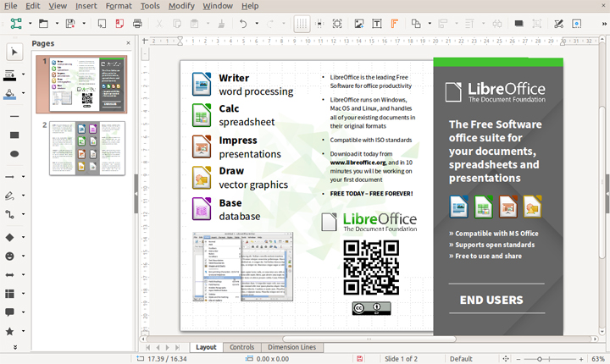The image size is (610, 364).
Task: Open the Insert menu
Action: coord(86,6)
